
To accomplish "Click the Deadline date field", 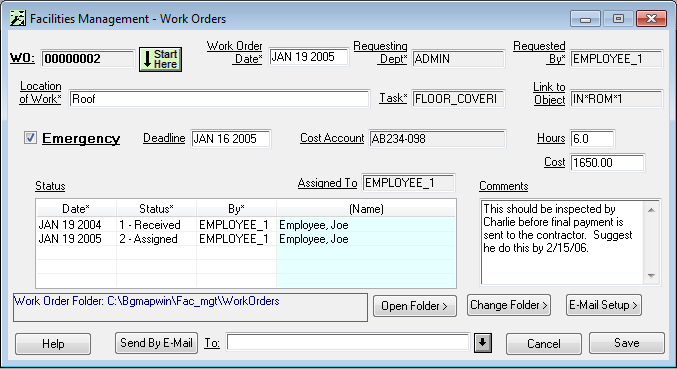I will pos(231,139).
